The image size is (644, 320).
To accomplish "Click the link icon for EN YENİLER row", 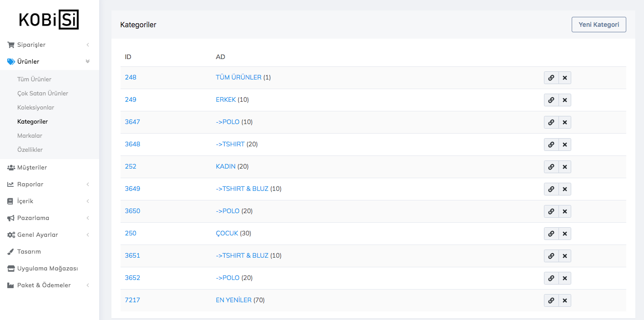I will 551,300.
